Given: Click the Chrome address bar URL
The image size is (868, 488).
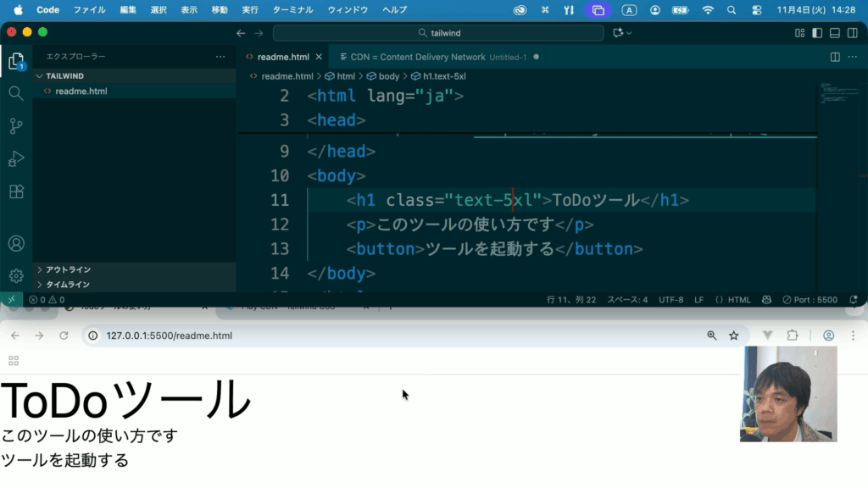Looking at the screenshot, I should pyautogui.click(x=170, y=335).
